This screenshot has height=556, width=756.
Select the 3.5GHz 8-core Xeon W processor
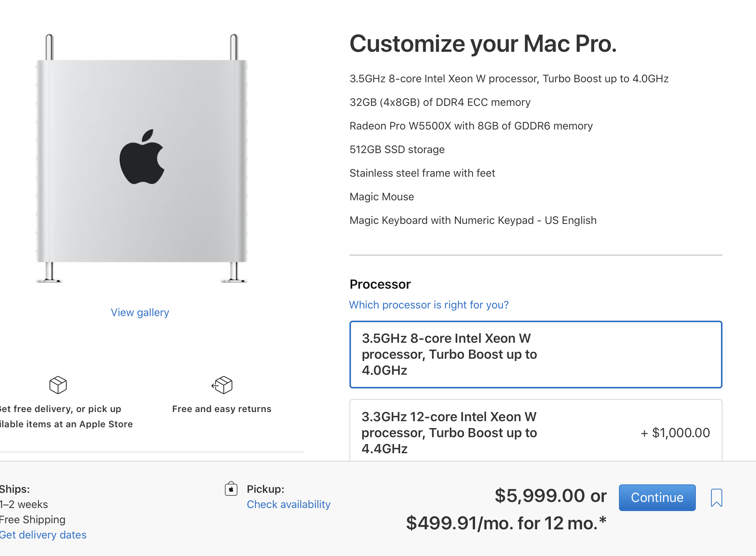(x=535, y=354)
